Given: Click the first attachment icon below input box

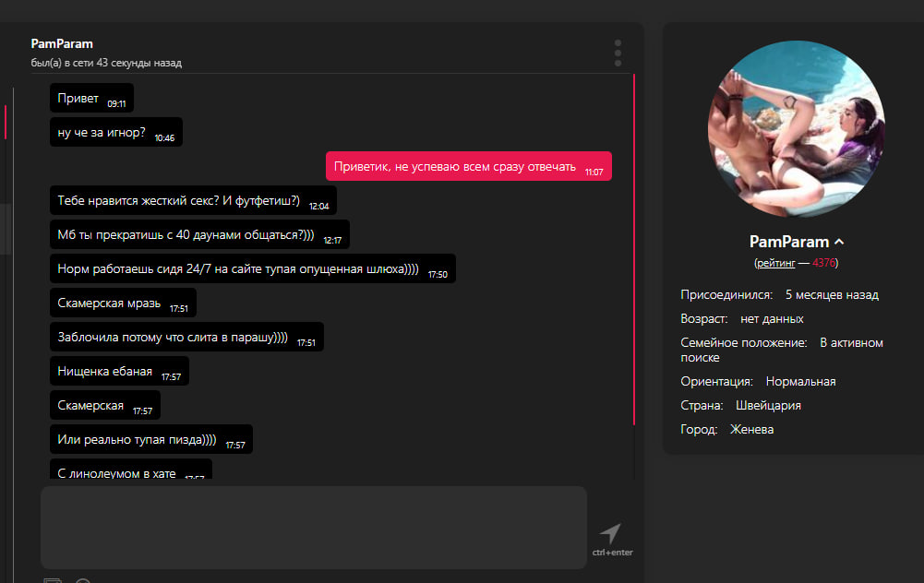Looking at the screenshot, I should [x=53, y=580].
